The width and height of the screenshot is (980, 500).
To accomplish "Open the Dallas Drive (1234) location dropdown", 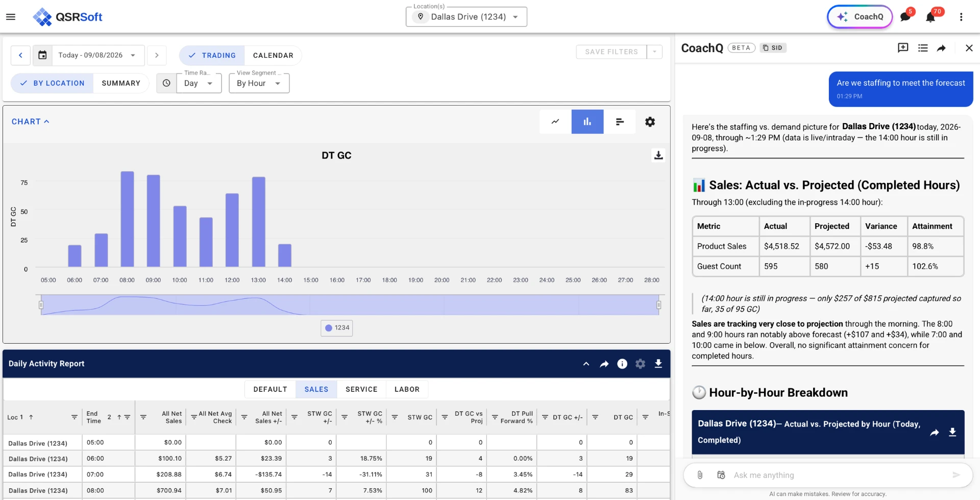I will tap(467, 17).
